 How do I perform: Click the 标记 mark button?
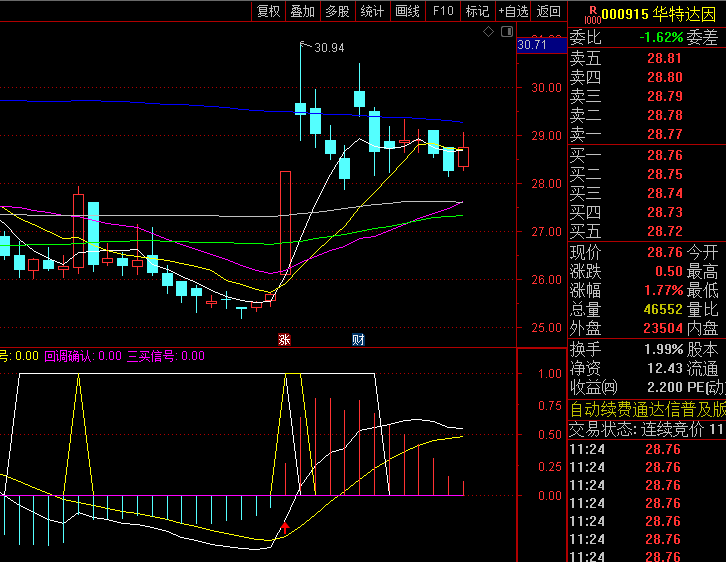(x=477, y=11)
